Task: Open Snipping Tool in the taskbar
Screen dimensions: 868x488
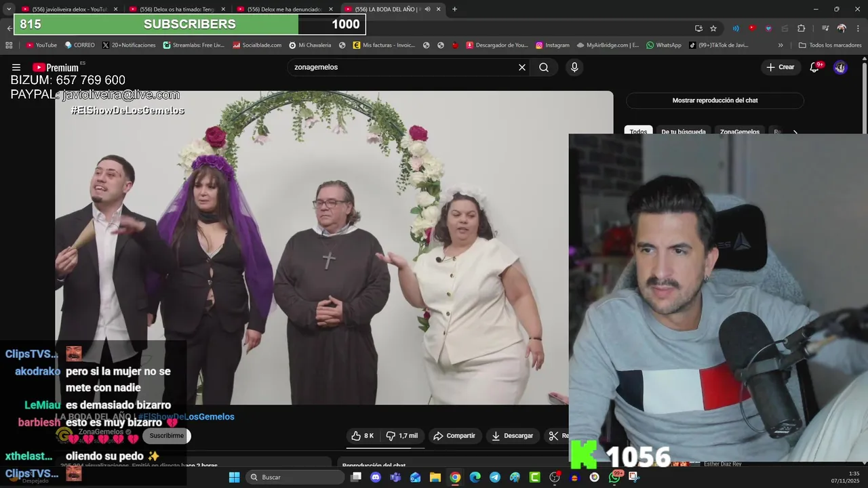Action: pos(634,477)
